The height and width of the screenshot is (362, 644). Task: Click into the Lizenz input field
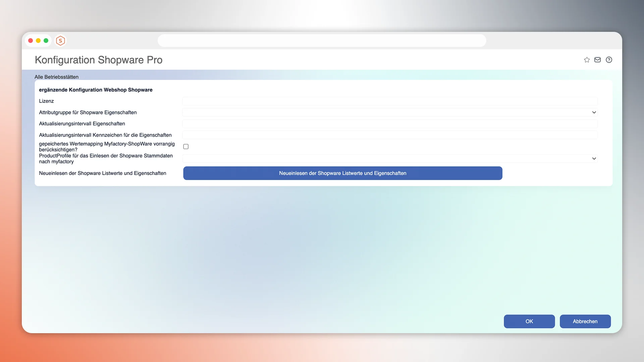pos(389,101)
